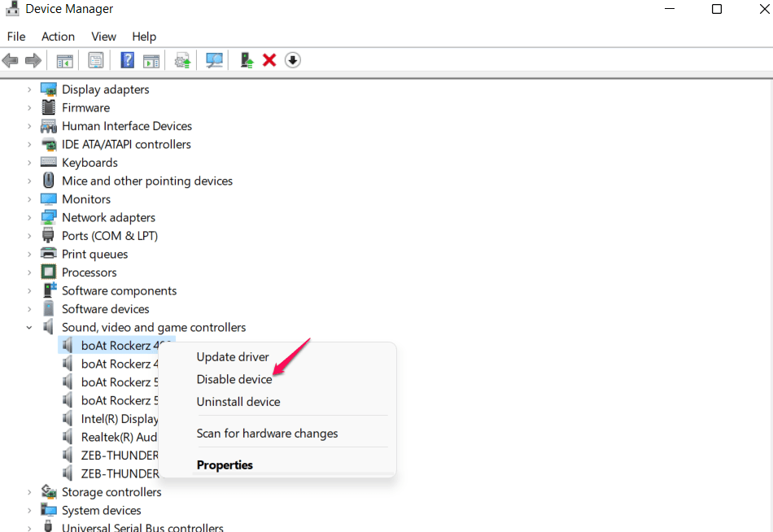This screenshot has width=773, height=532.
Task: Select the Human Interface Devices label
Action: [127, 126]
